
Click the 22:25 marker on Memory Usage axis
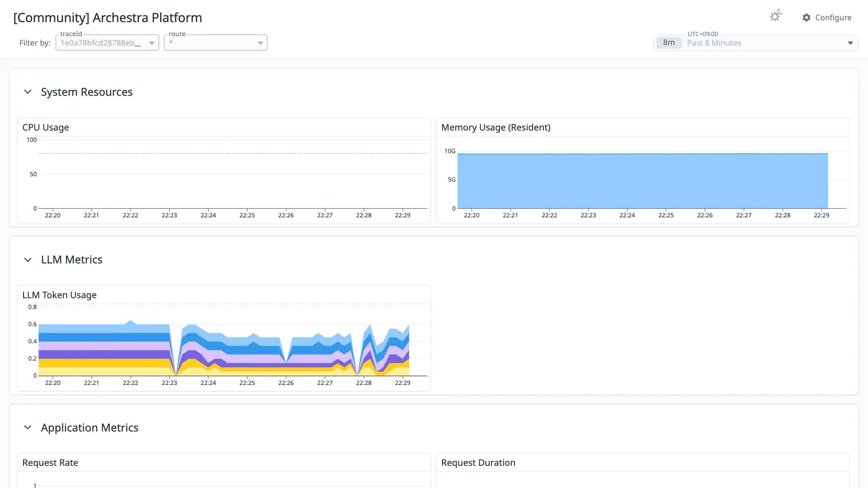666,215
